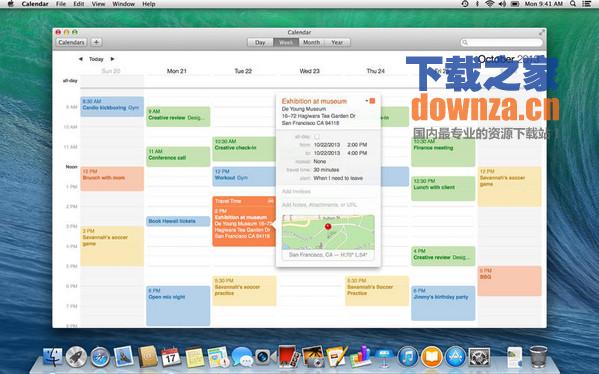Click the map thumbnail in popover
The image size is (599, 374).
[328, 232]
